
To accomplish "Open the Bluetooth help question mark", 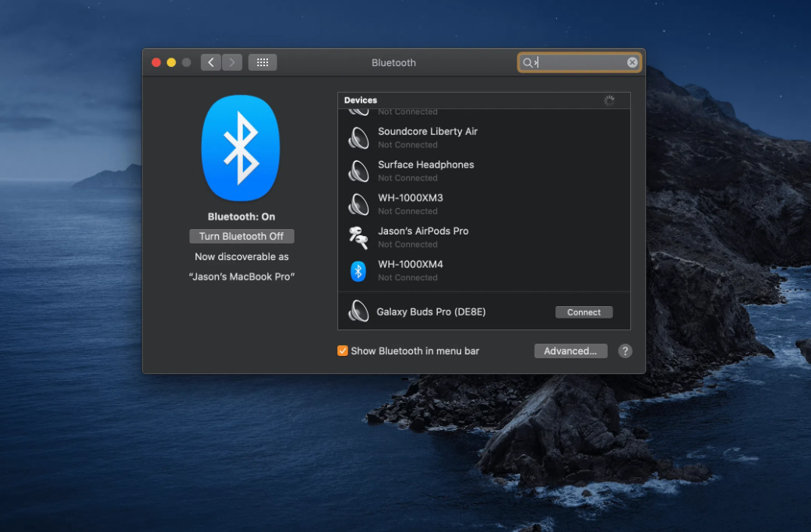I will pos(625,351).
